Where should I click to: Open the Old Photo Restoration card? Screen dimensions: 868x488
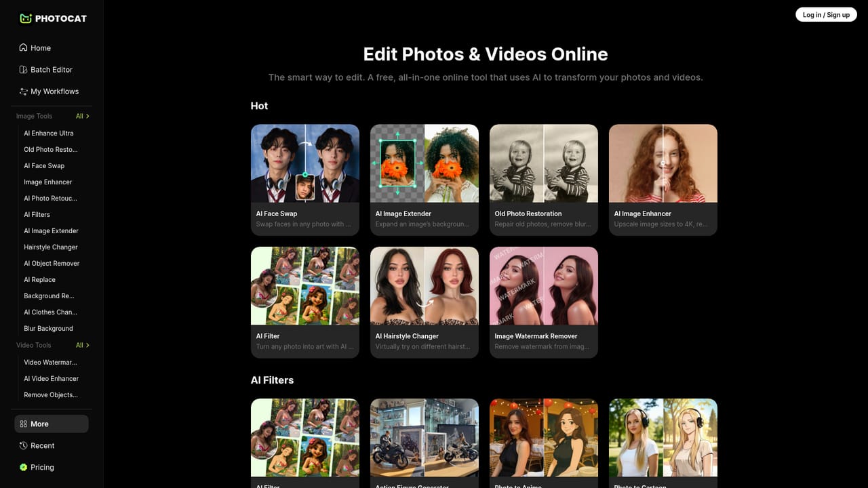(544, 180)
